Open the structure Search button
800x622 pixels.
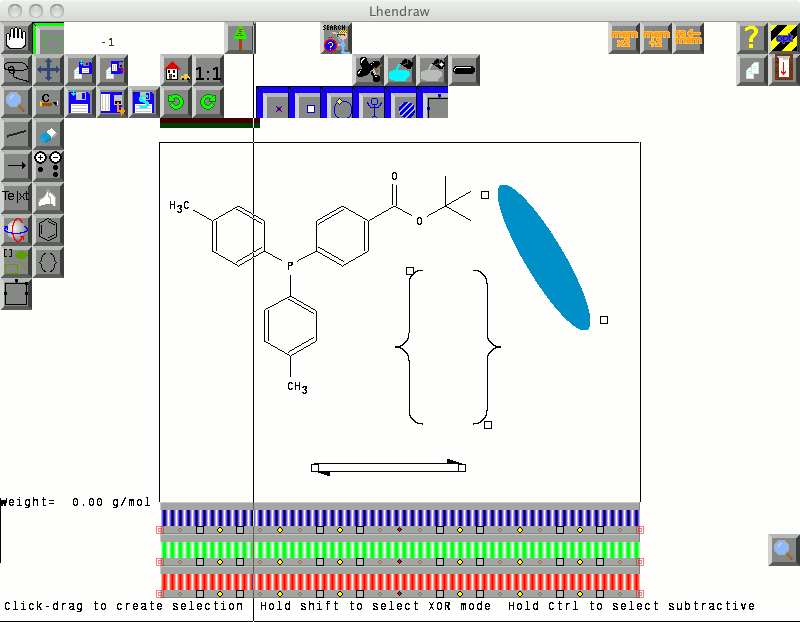[x=336, y=39]
